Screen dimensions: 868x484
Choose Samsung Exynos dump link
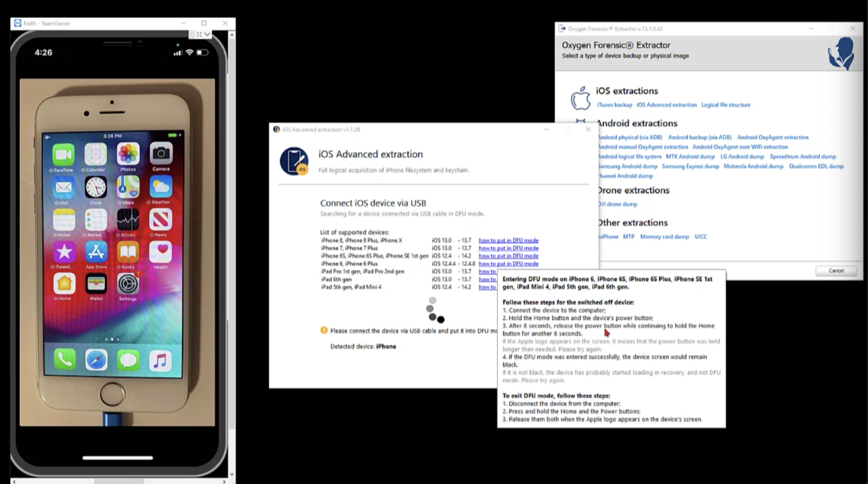691,166
